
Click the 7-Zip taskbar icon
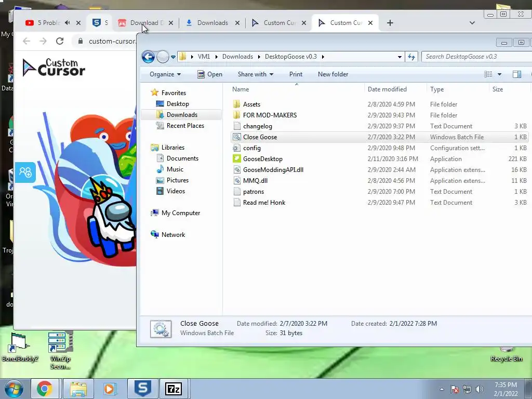click(174, 389)
